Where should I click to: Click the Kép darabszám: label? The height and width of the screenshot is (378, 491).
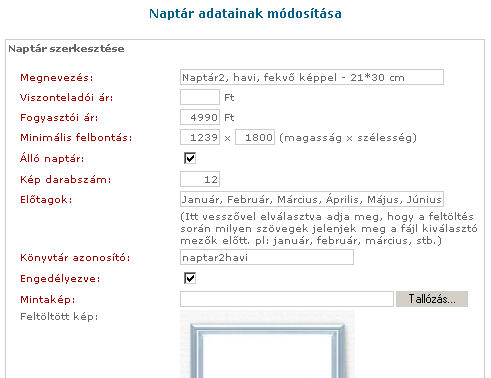tap(65, 179)
